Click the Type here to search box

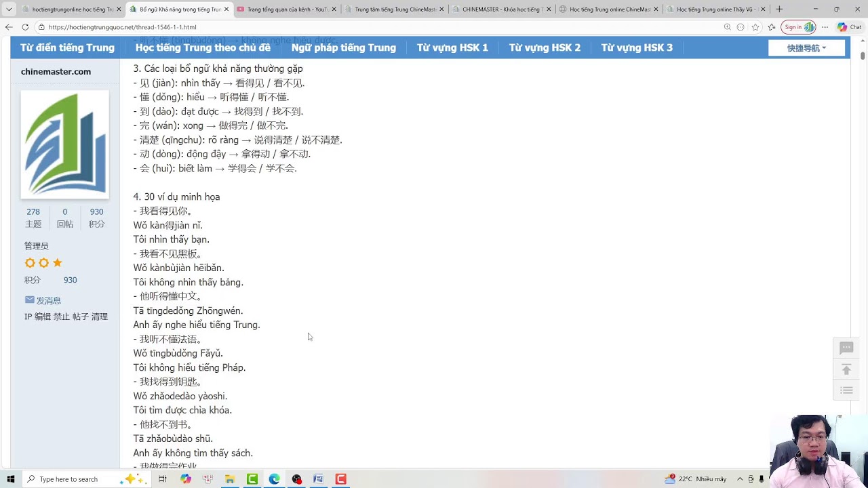coord(85,479)
